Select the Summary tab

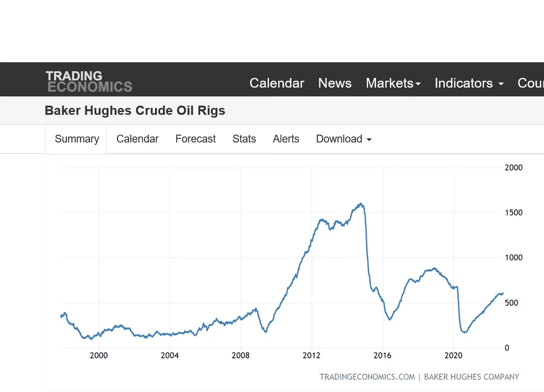[x=77, y=139]
